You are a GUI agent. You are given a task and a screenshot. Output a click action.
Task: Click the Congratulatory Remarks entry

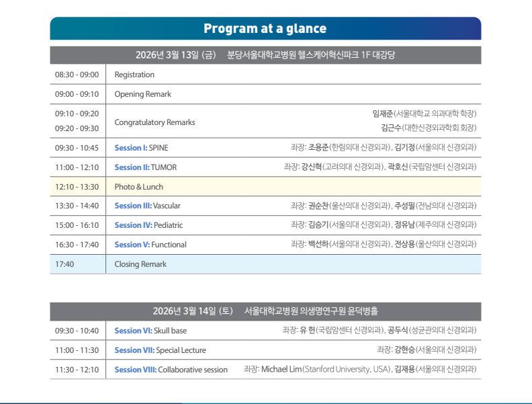pyautogui.click(x=154, y=122)
